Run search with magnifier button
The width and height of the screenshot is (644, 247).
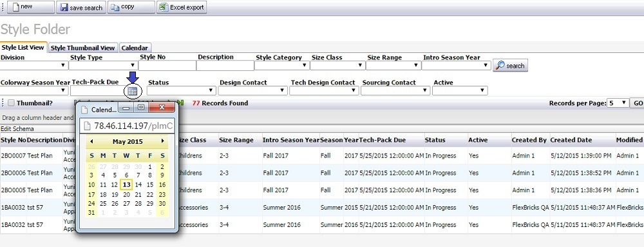point(510,65)
